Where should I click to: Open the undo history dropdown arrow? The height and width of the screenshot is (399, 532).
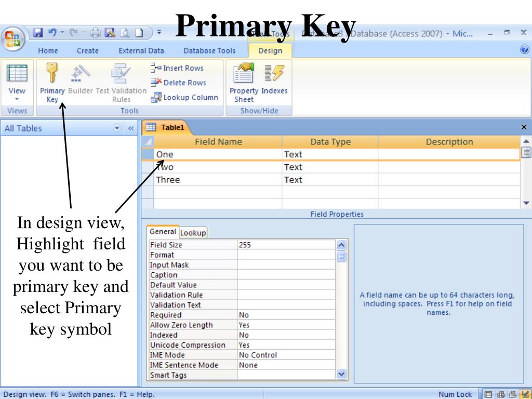(x=62, y=33)
